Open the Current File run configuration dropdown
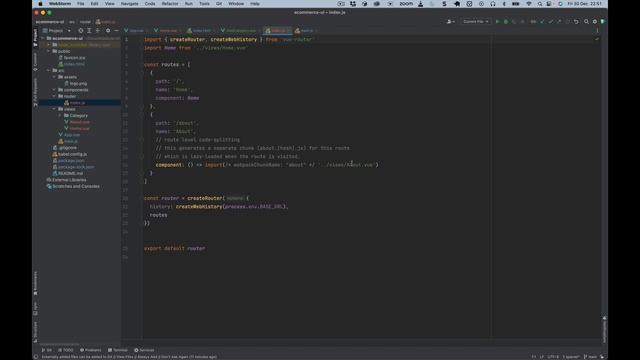 pyautogui.click(x=476, y=22)
